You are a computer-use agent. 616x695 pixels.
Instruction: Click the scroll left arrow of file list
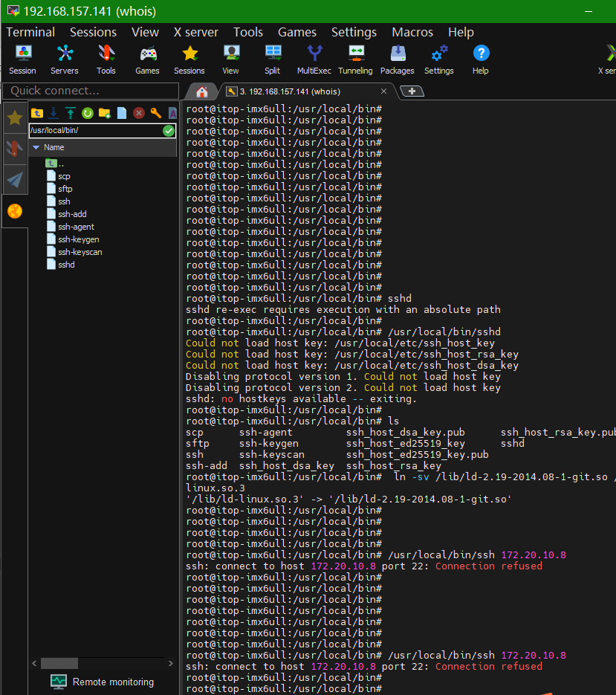pyautogui.click(x=35, y=663)
